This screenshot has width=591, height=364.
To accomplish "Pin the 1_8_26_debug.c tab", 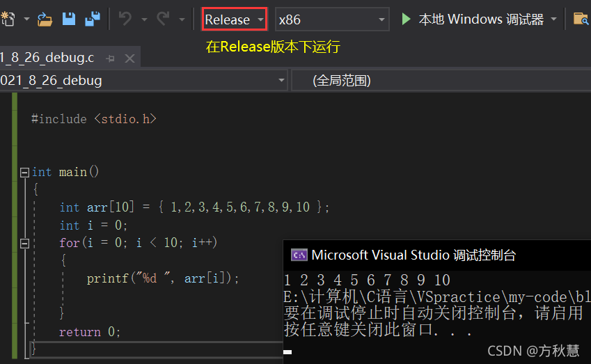I will pyautogui.click(x=110, y=58).
